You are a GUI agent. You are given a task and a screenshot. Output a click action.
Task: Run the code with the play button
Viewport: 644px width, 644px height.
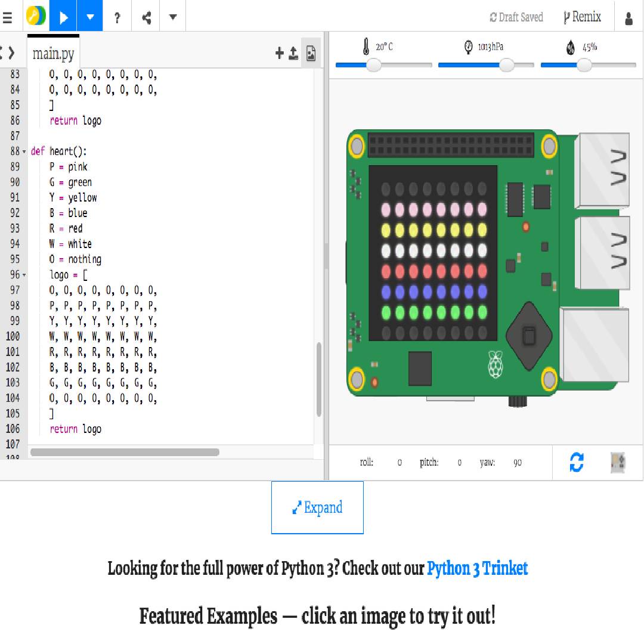63,16
